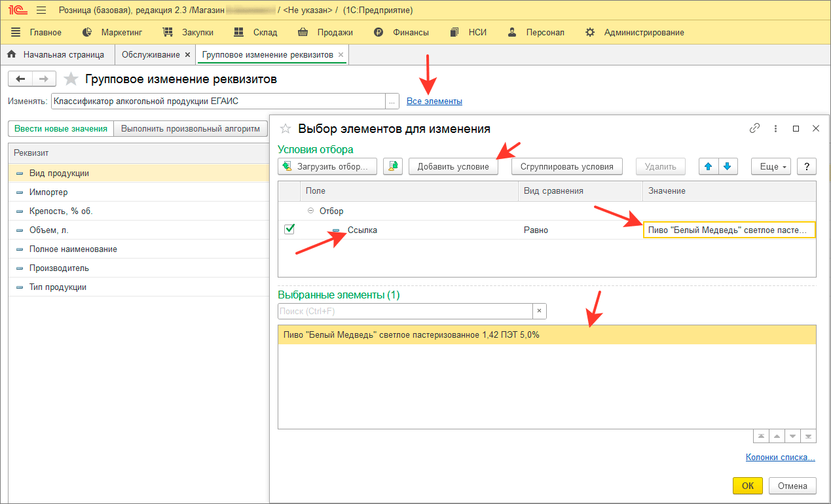Image resolution: width=831 pixels, height=504 pixels.
Task: Select Пиво Белый Медведь 1,42 ПЭТ list row
Action: (x=547, y=334)
